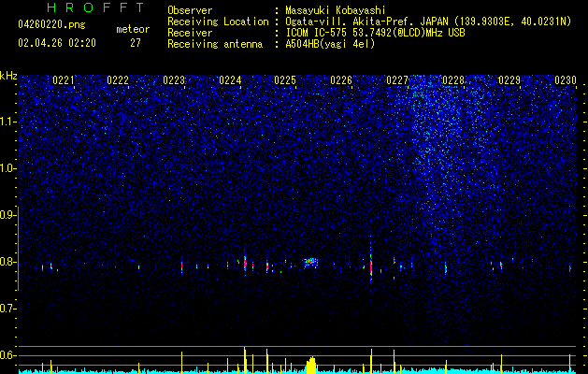The height and width of the screenshot is (374, 588).
Task: Click the 0.6 kHz axis label
Action: click(x=7, y=355)
